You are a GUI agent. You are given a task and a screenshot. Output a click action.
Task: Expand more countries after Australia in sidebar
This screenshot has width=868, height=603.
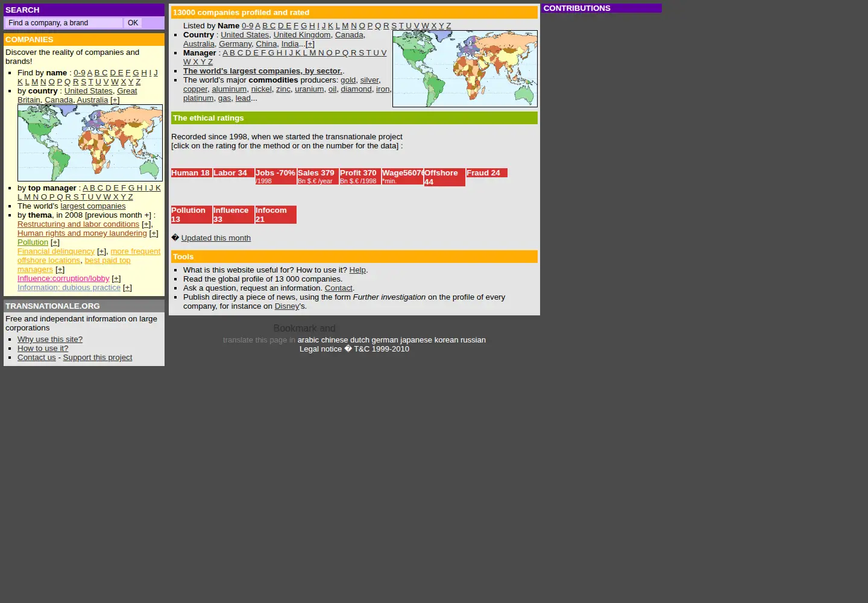coord(115,100)
